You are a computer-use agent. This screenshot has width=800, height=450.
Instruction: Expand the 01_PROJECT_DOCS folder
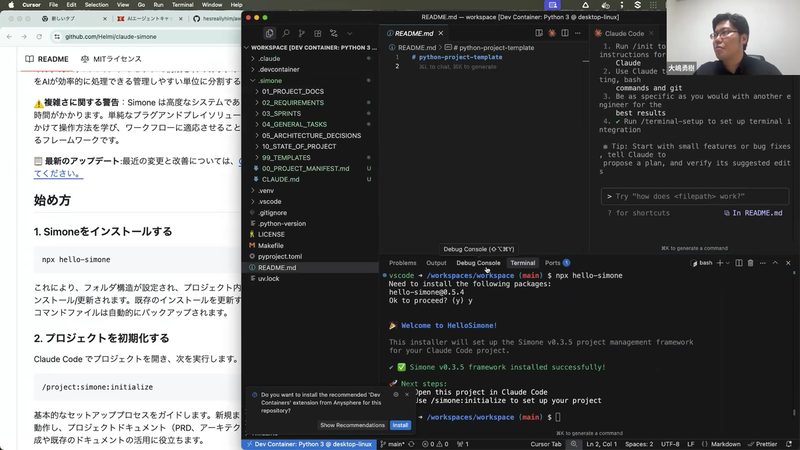311,91
